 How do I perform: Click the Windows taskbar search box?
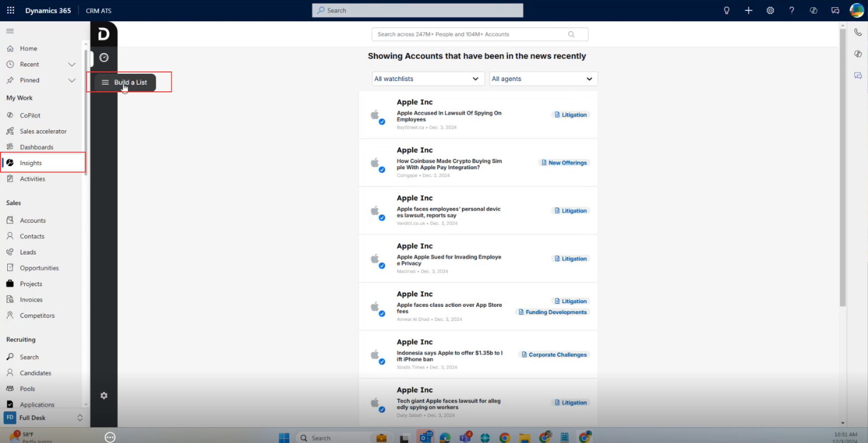[344, 438]
